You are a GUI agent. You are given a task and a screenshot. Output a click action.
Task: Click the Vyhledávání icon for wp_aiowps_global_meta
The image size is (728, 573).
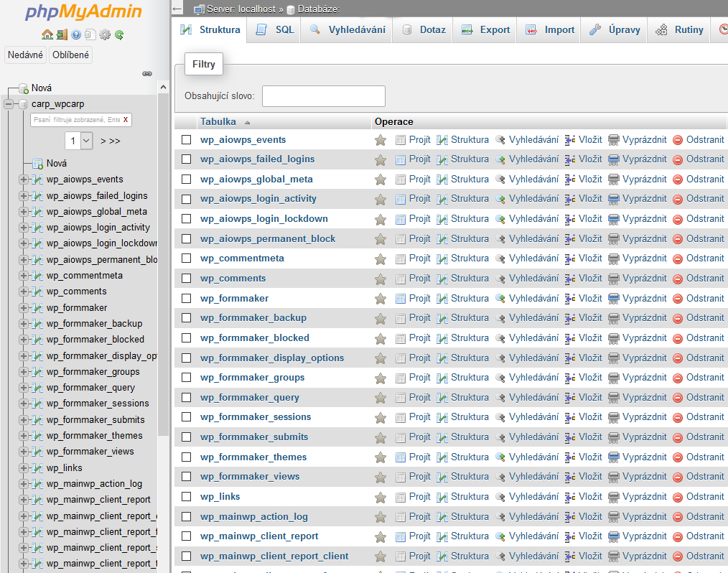[500, 180]
